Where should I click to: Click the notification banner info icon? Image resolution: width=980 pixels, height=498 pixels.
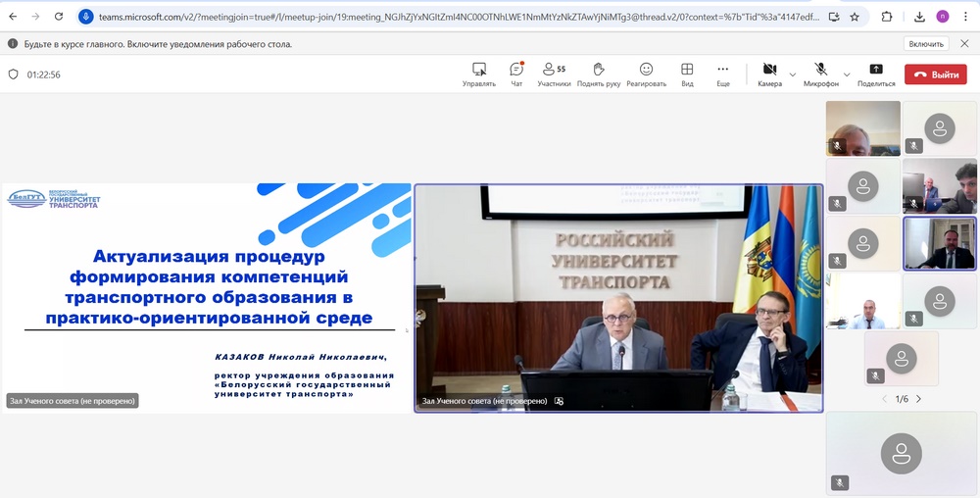point(13,44)
